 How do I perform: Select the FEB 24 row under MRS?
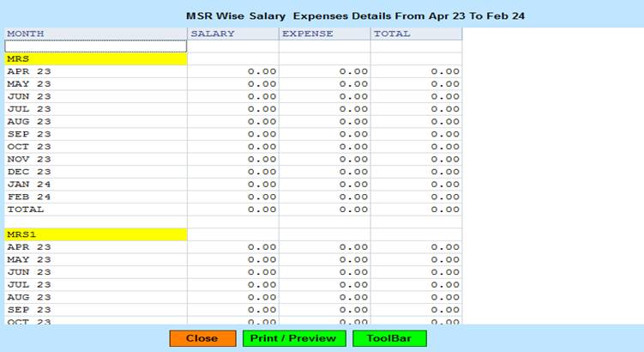click(x=29, y=197)
